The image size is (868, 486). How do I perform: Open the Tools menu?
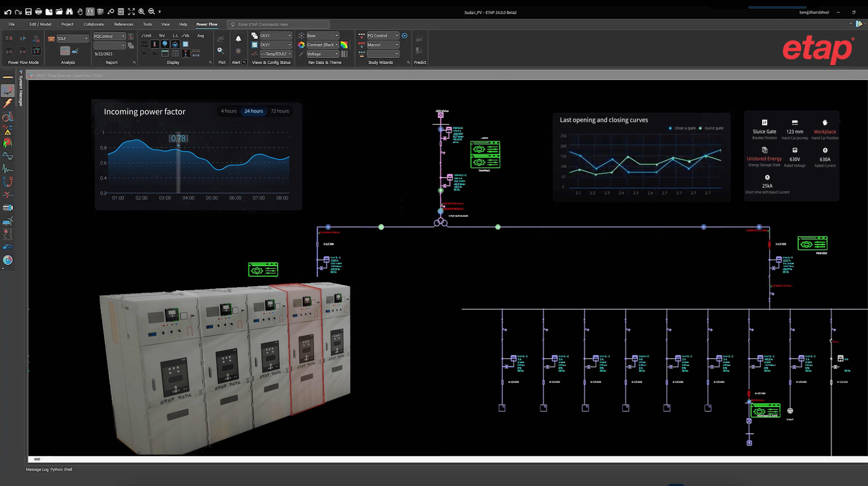coord(147,24)
